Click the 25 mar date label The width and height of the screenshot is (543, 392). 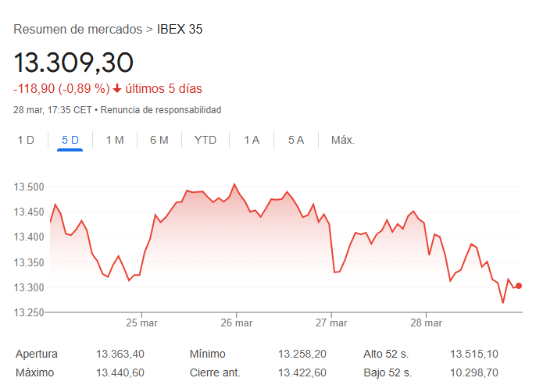pos(142,322)
